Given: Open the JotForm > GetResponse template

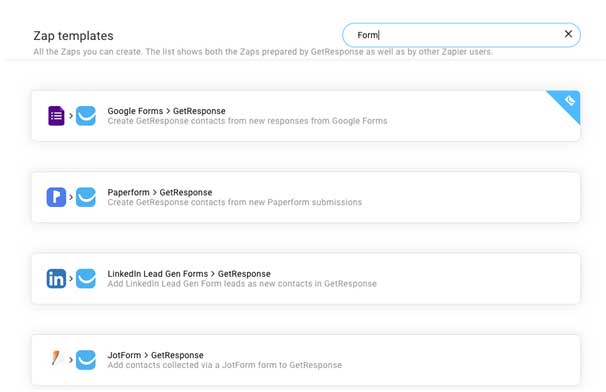Looking at the screenshot, I should pos(306,360).
